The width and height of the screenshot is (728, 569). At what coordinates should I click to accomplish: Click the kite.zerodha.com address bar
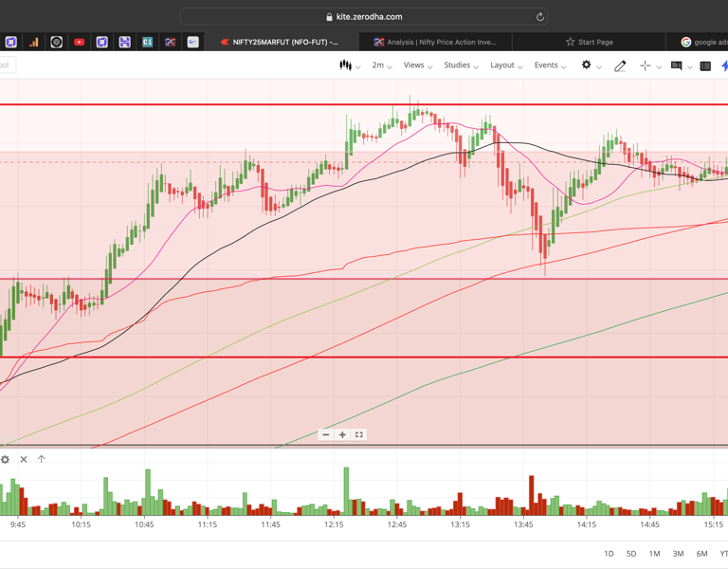click(x=364, y=17)
